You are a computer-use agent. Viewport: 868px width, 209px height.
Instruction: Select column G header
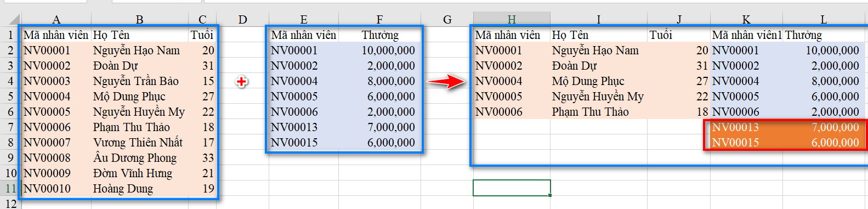tap(447, 20)
